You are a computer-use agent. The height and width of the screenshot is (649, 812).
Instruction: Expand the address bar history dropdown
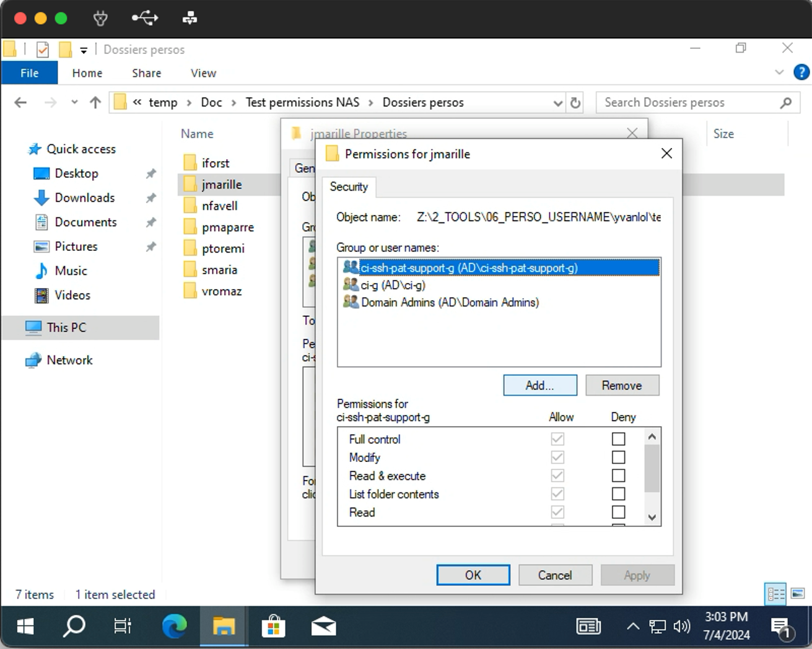pos(557,103)
